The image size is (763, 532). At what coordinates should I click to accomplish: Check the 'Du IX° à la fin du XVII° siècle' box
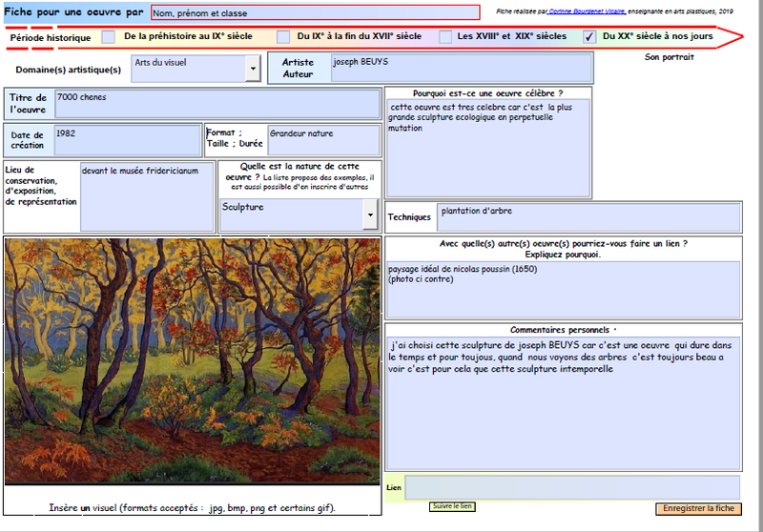pyautogui.click(x=283, y=37)
